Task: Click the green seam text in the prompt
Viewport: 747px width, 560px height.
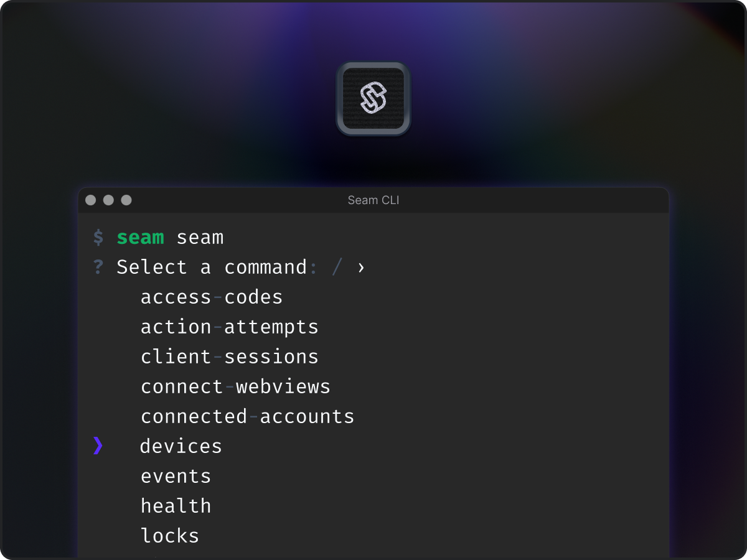Action: tap(141, 237)
